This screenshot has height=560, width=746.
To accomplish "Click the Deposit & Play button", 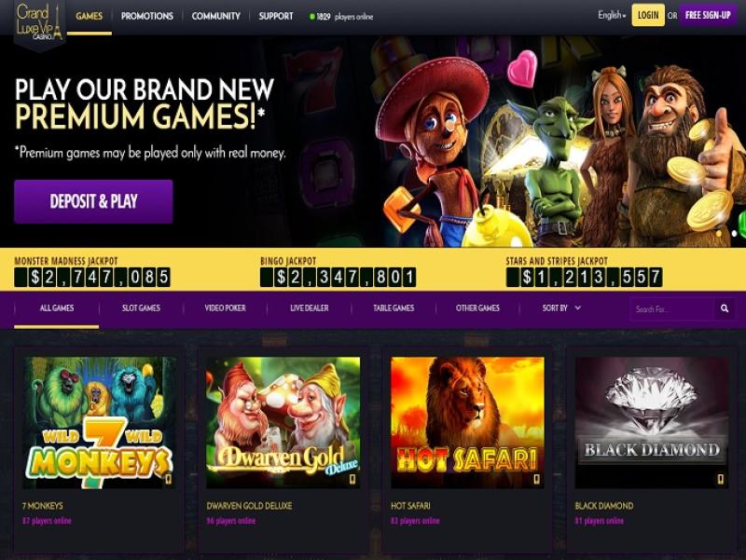I will pyautogui.click(x=94, y=201).
